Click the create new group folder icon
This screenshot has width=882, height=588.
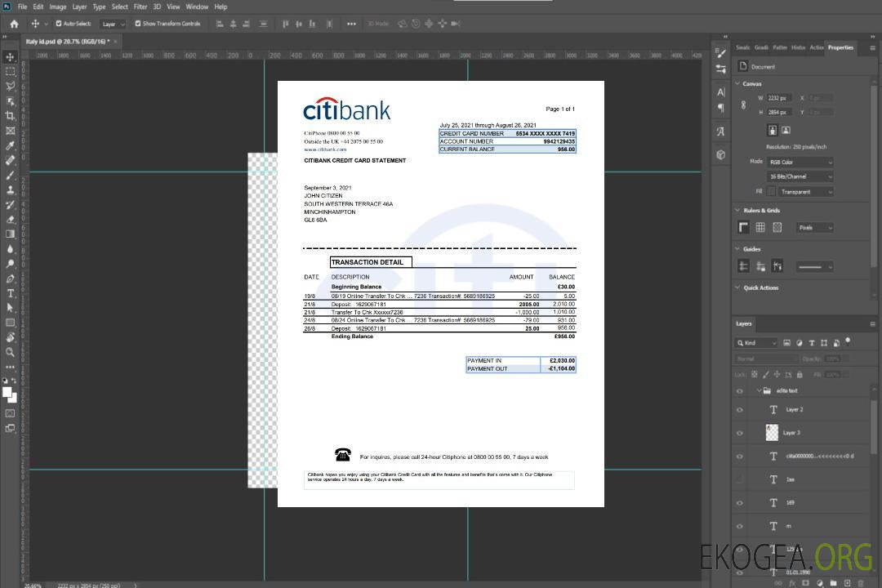(833, 583)
